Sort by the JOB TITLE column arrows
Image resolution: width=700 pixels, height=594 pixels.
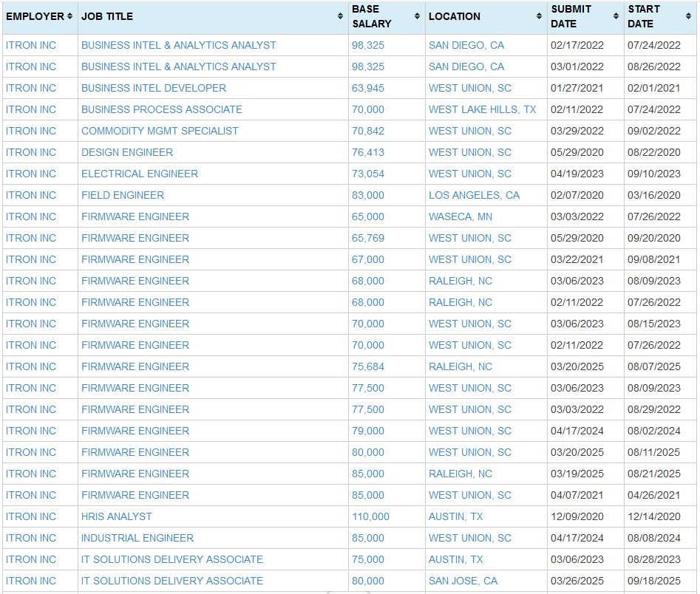pos(340,16)
